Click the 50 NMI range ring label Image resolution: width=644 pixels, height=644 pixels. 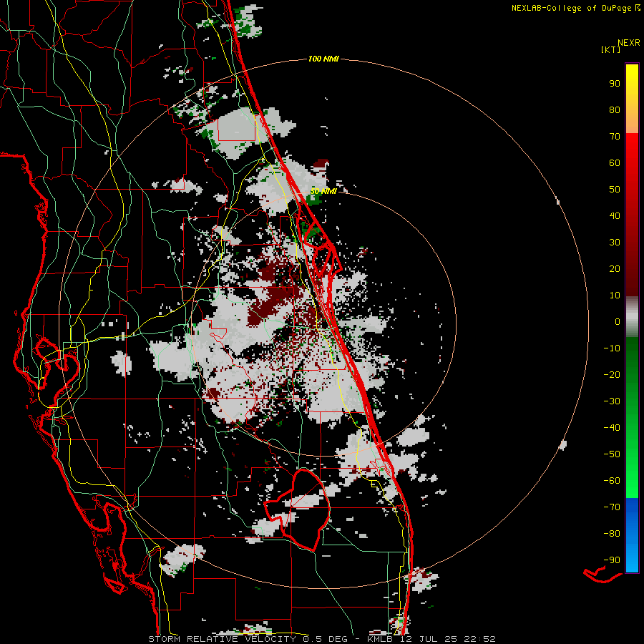tap(323, 191)
